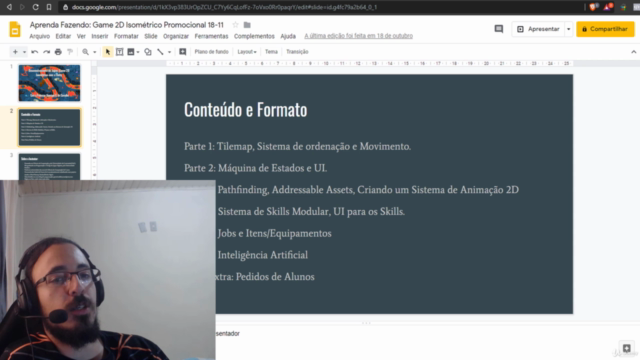The height and width of the screenshot is (360, 640).
Task: Print the presentation
Action: click(58, 52)
